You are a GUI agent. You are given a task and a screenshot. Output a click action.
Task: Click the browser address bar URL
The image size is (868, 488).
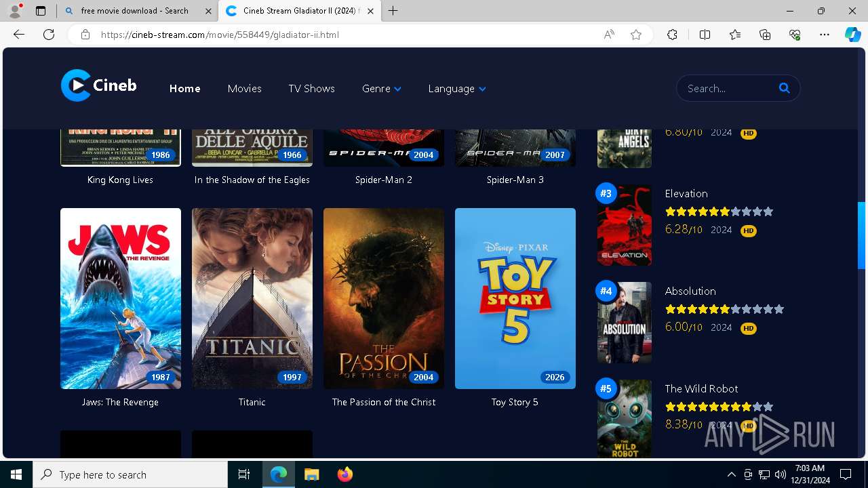(220, 35)
